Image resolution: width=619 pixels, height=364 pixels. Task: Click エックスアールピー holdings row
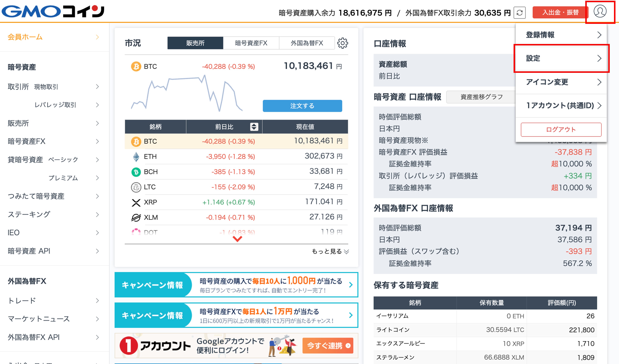pyautogui.click(x=485, y=344)
